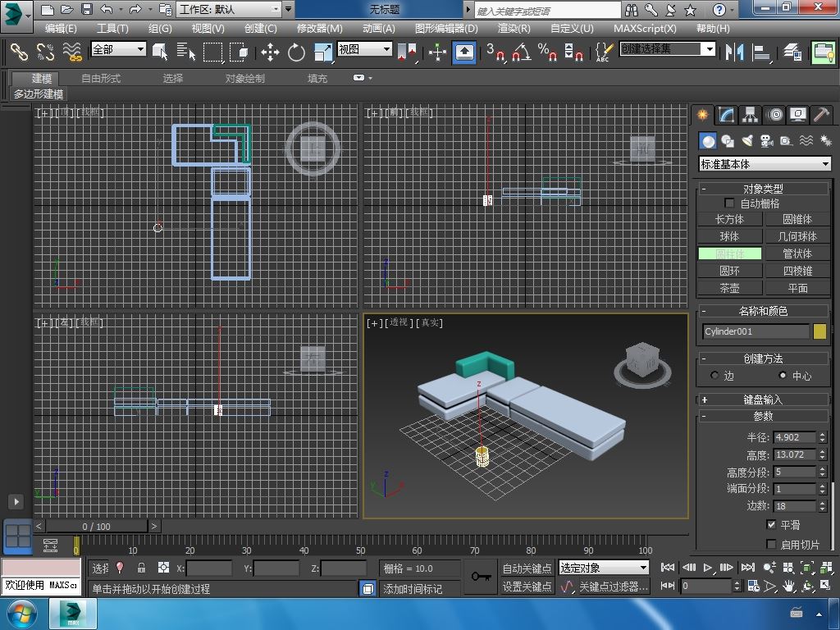Open Select by Name list tool
Viewport: 840px width, 630px height.
click(186, 52)
